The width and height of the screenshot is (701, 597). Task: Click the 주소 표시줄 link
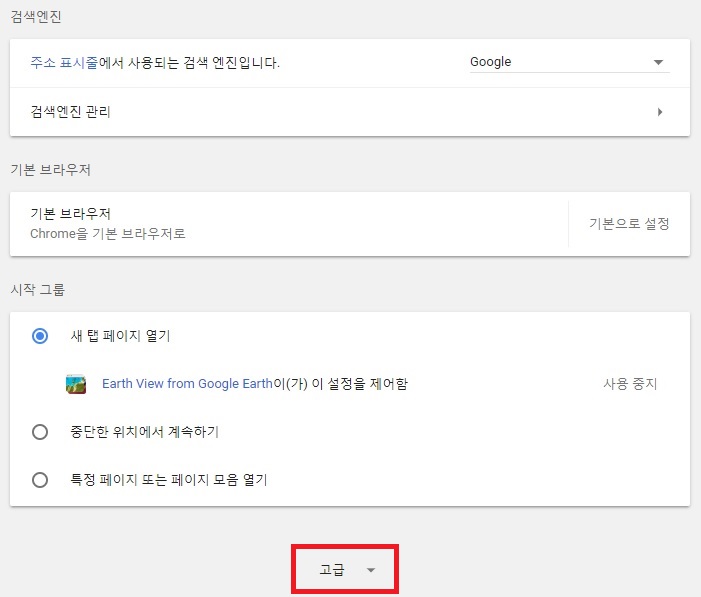pos(64,63)
